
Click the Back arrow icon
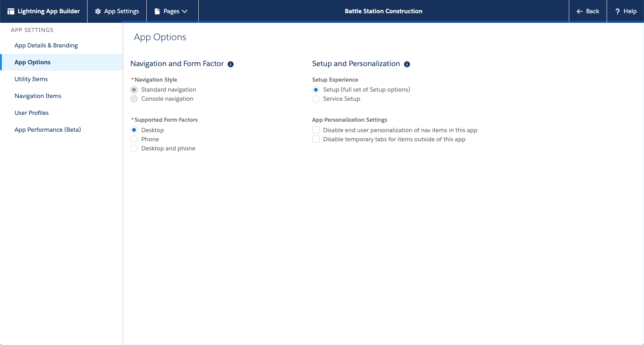click(580, 11)
